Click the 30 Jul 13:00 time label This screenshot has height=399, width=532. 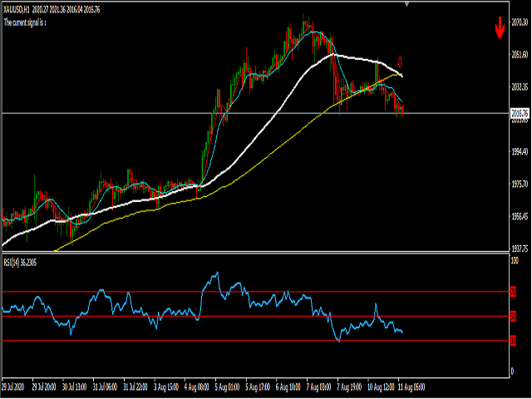(74, 387)
